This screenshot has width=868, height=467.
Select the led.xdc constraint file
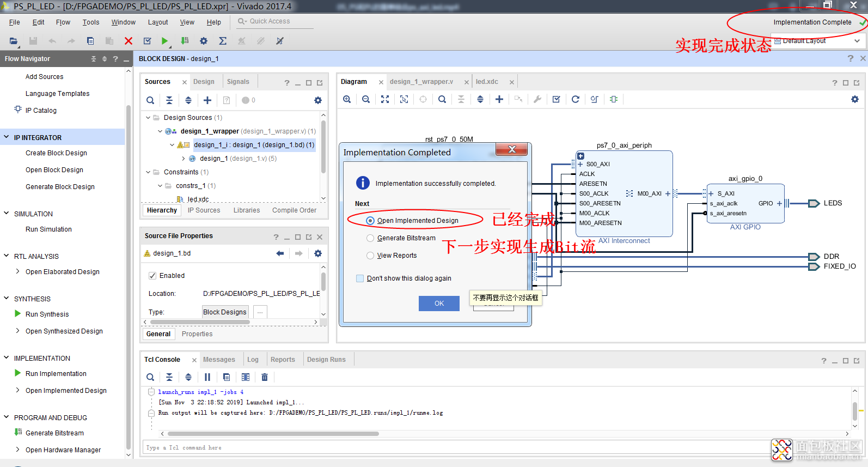[198, 199]
